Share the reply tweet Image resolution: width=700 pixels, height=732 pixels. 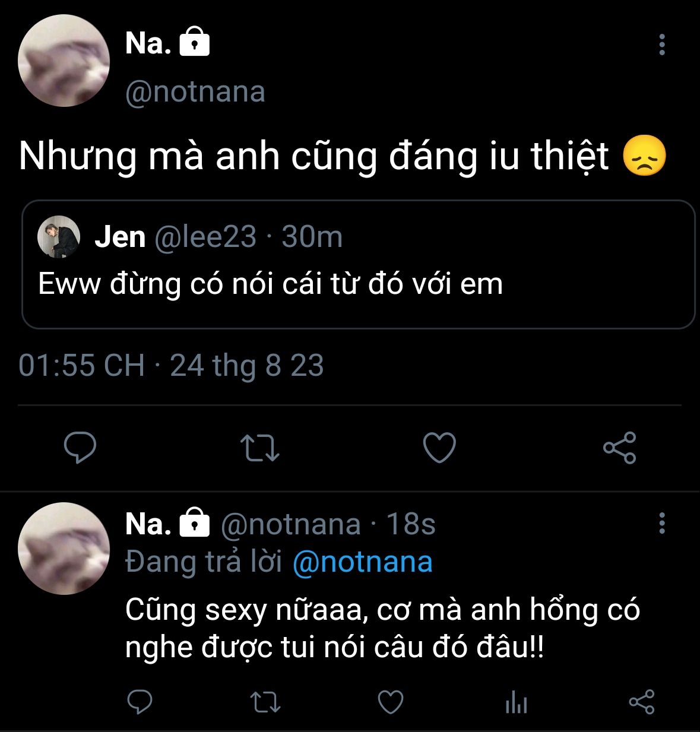click(641, 702)
